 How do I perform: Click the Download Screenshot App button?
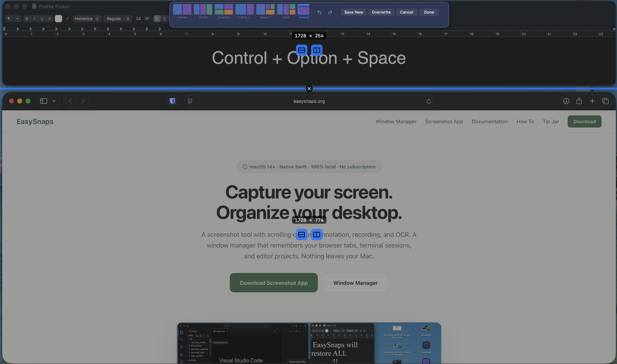pyautogui.click(x=274, y=282)
